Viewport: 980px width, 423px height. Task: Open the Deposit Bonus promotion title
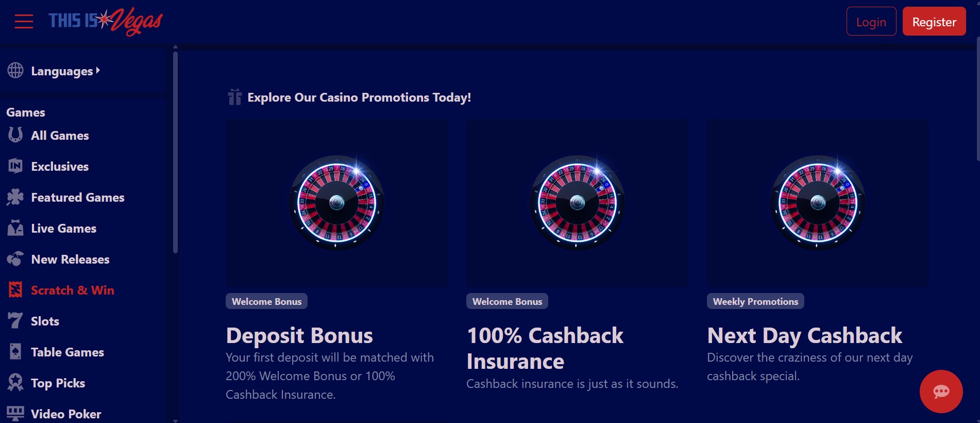(x=299, y=336)
